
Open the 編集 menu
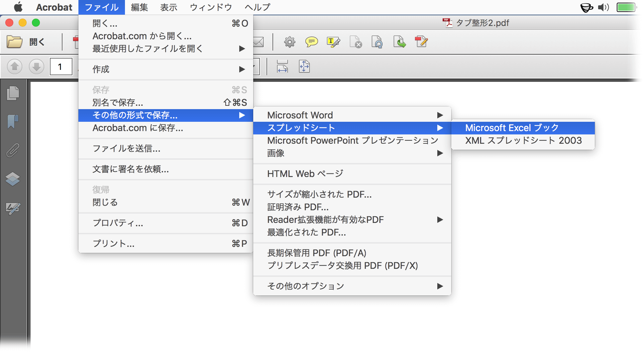(139, 7)
